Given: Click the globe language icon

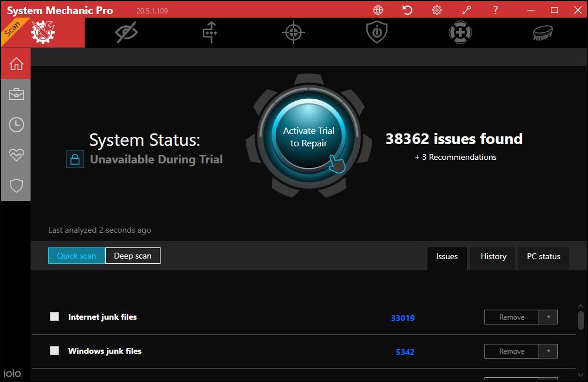Looking at the screenshot, I should click(378, 10).
